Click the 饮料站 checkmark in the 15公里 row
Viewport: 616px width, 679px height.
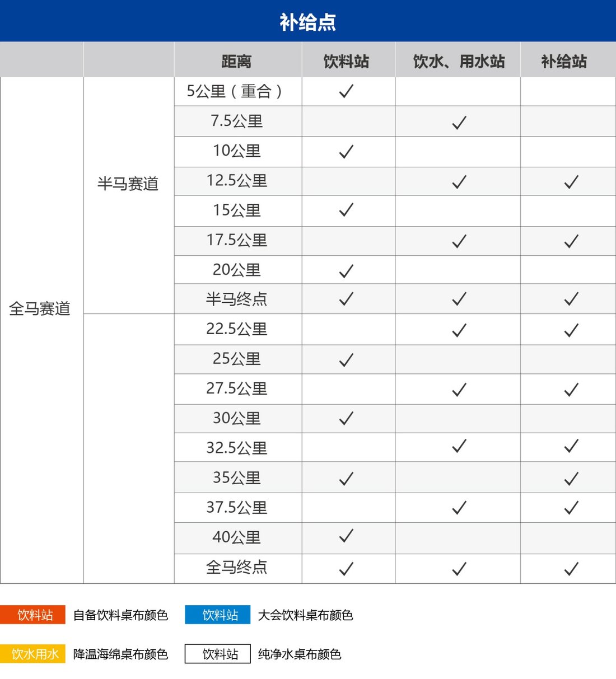(x=347, y=210)
